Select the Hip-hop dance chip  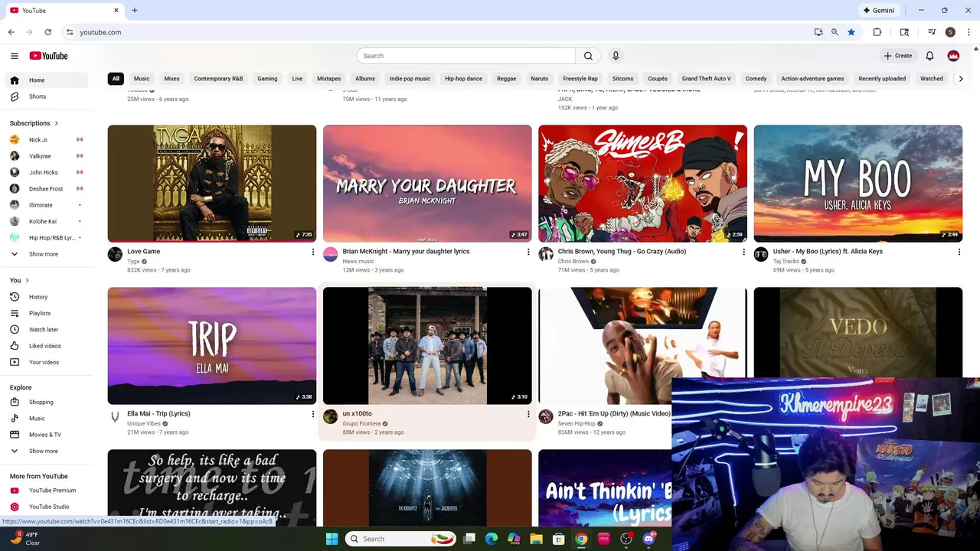463,79
